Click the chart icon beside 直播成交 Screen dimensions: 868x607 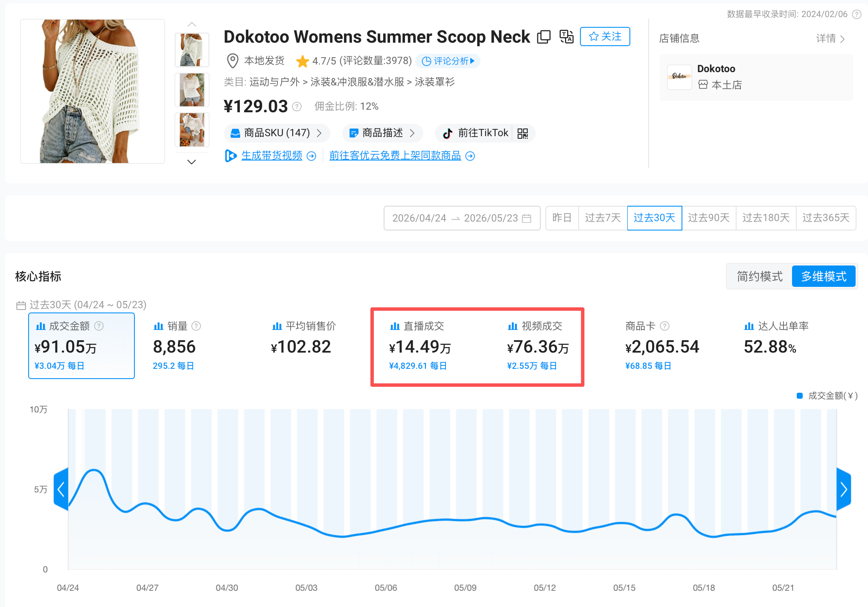(395, 327)
